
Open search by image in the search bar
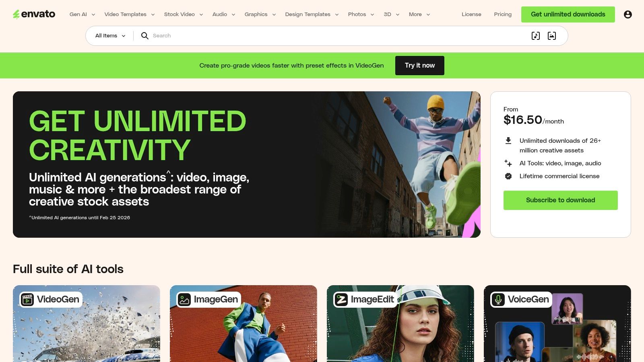(551, 35)
